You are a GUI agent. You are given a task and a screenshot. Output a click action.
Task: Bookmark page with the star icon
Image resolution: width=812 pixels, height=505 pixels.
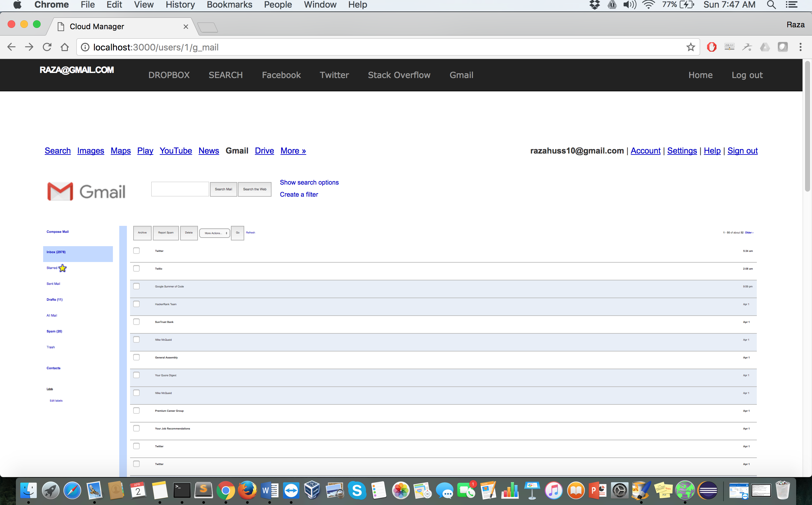tap(691, 47)
